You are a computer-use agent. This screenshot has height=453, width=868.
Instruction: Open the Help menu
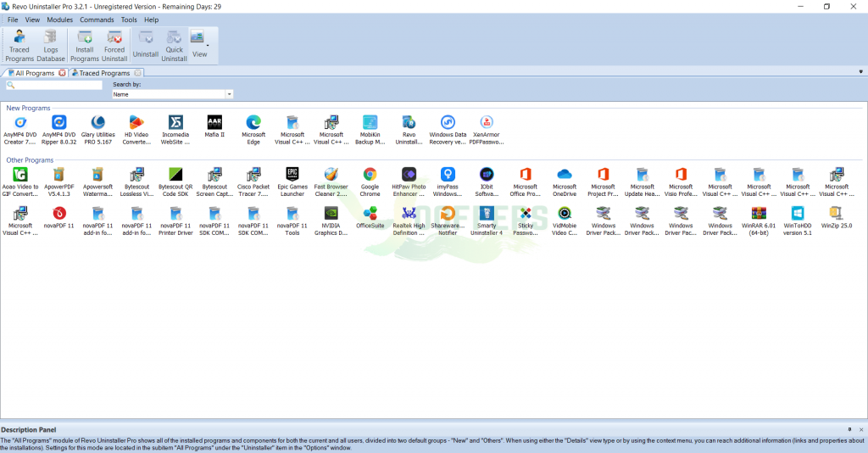click(x=151, y=20)
